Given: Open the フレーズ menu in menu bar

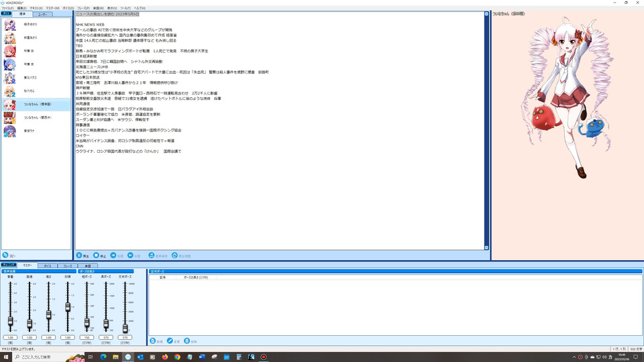Looking at the screenshot, I should pyautogui.click(x=83, y=8).
